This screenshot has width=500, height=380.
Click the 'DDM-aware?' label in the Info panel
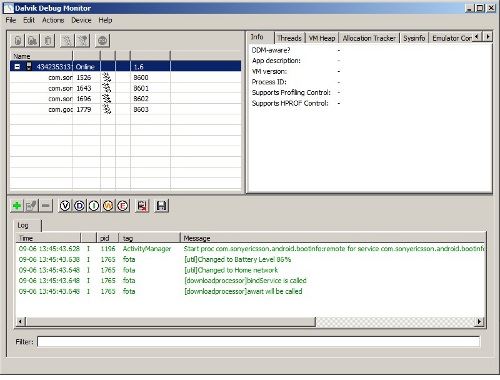(x=271, y=50)
